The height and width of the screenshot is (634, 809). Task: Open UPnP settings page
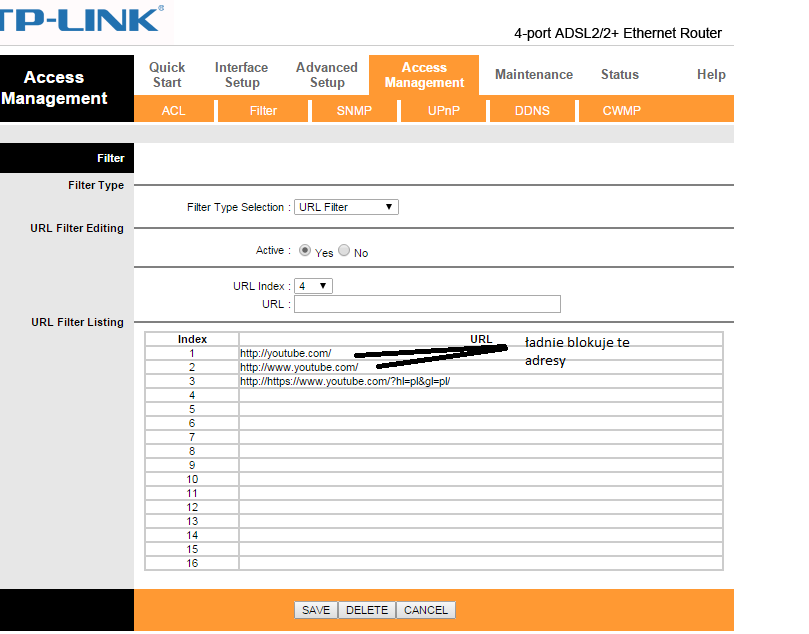tap(444, 110)
